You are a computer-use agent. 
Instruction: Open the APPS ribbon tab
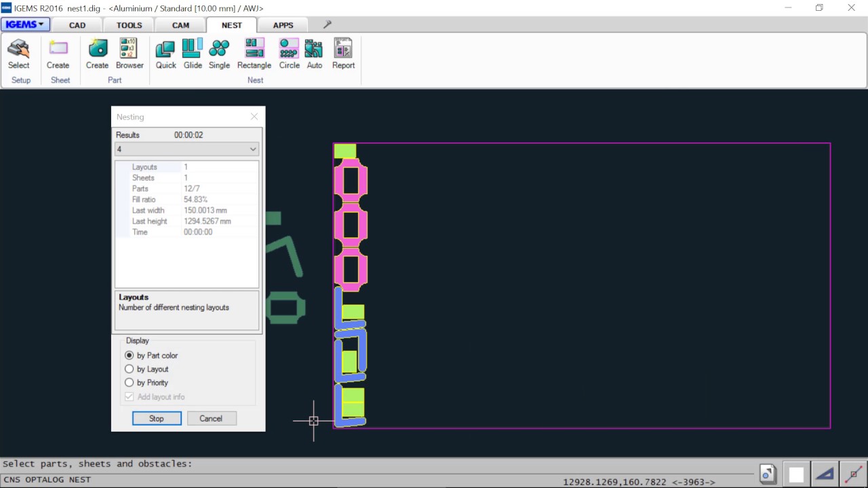point(283,25)
